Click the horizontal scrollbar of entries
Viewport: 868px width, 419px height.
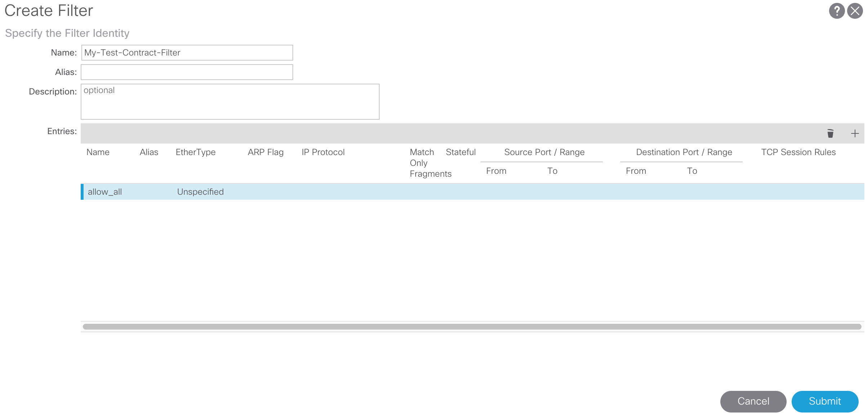tap(472, 327)
